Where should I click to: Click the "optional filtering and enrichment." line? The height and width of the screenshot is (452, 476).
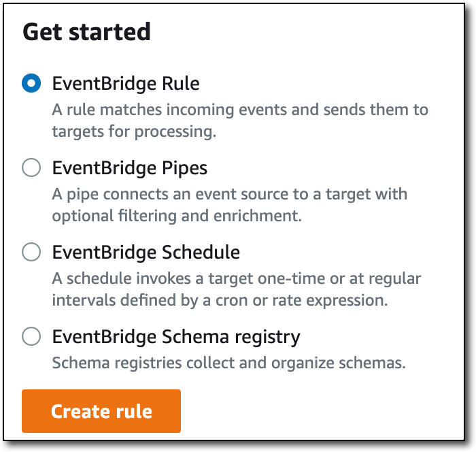[176, 215]
